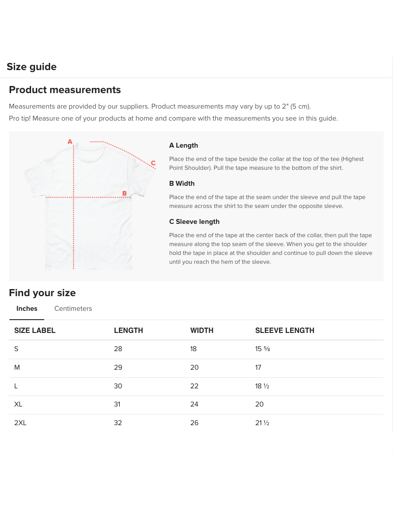This screenshot has height=532, width=393.
Task: Click the red B marker on shirt diagram
Action: point(125,193)
